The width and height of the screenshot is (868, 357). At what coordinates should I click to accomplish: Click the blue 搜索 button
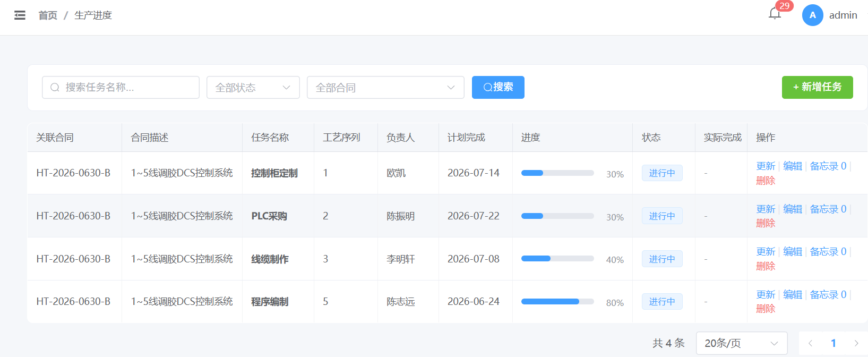coord(498,87)
